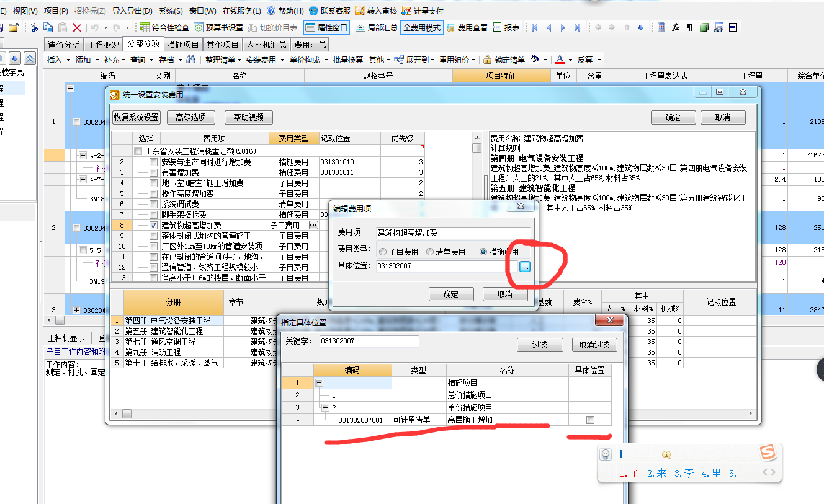824x504 pixels.
Task: Open 系统(S) menu
Action: (171, 11)
